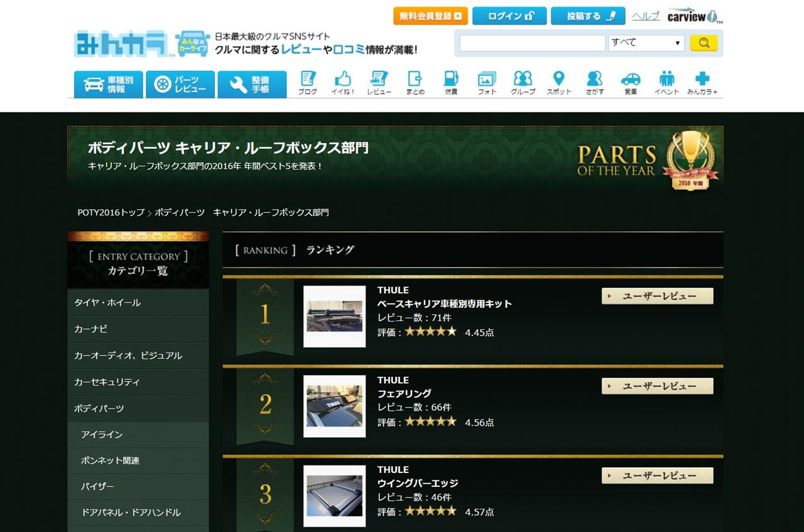Open the みんカラ+ plus icon

coord(702,83)
